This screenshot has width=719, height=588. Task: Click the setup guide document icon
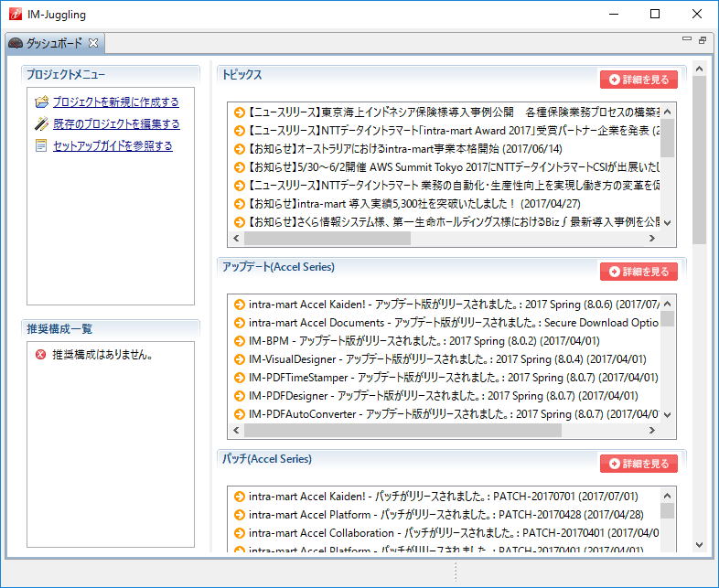(x=41, y=145)
